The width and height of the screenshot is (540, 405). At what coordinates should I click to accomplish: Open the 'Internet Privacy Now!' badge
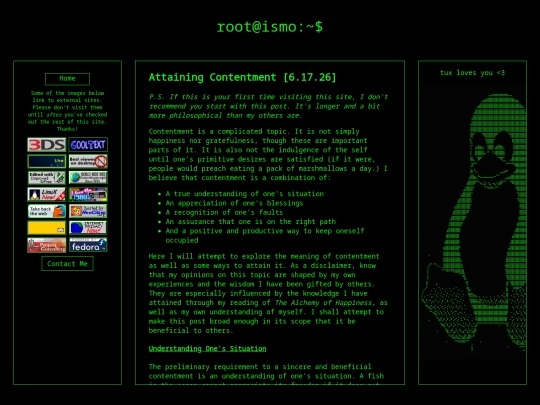tap(88, 228)
